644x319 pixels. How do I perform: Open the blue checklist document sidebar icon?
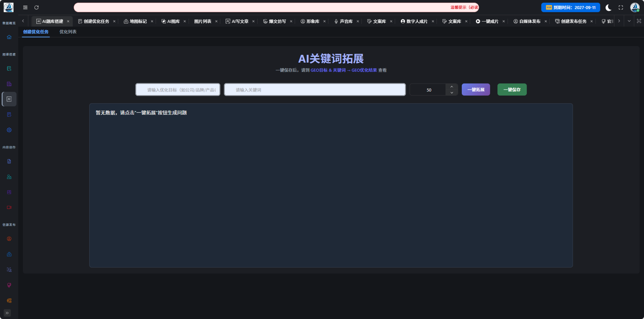(9, 115)
